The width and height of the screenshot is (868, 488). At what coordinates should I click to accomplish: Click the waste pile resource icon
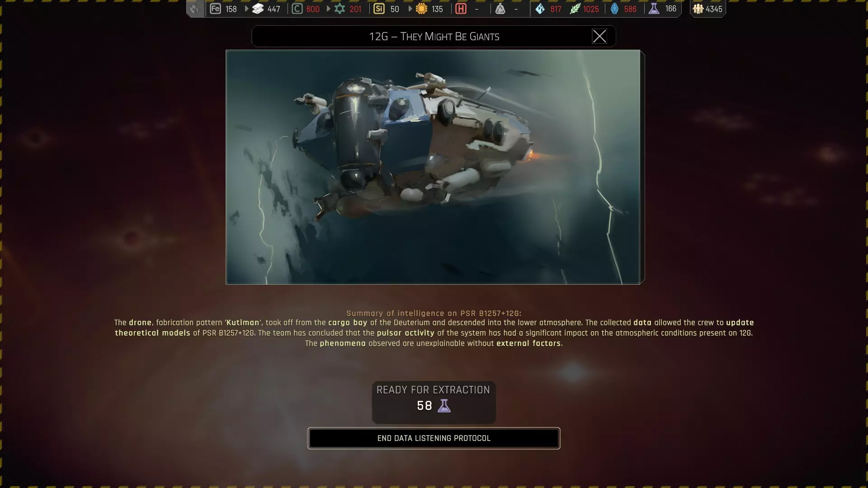[x=500, y=9]
